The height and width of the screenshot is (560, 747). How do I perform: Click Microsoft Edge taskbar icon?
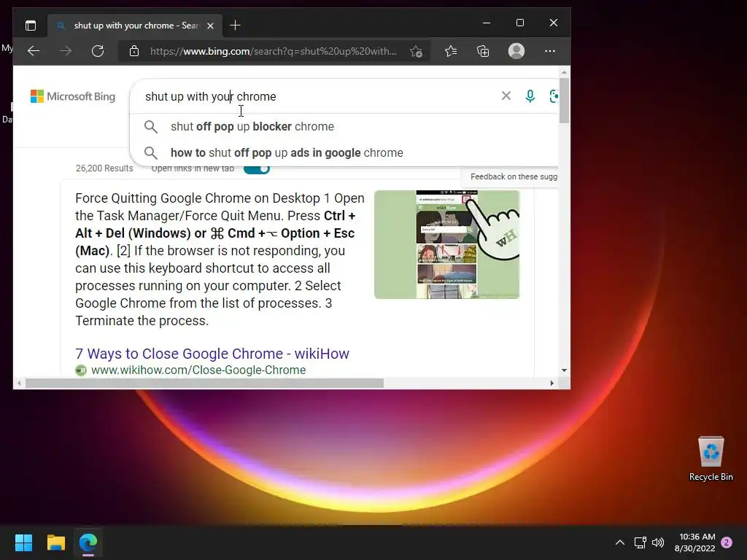[88, 542]
